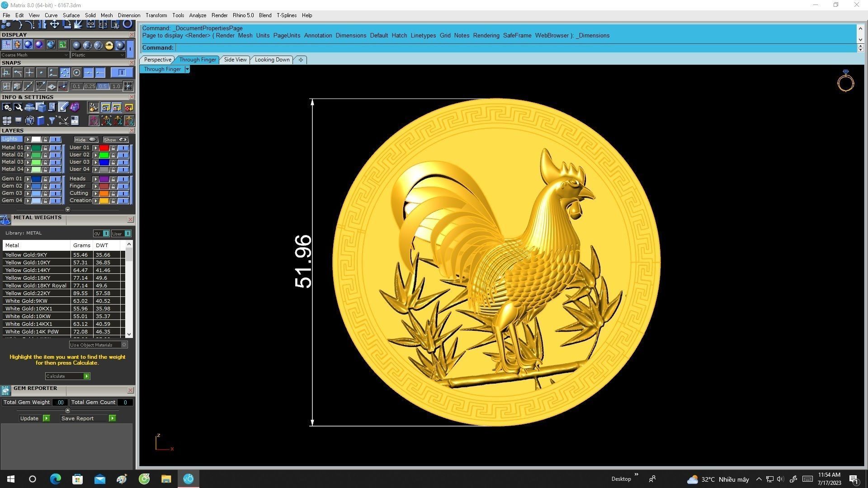Click the green four-viewport layout icon

coord(62,45)
